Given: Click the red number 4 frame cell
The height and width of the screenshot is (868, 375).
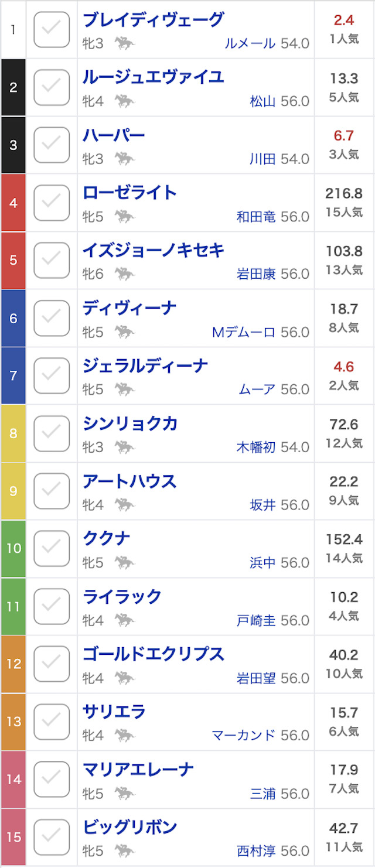Looking at the screenshot, I should click(x=13, y=203).
